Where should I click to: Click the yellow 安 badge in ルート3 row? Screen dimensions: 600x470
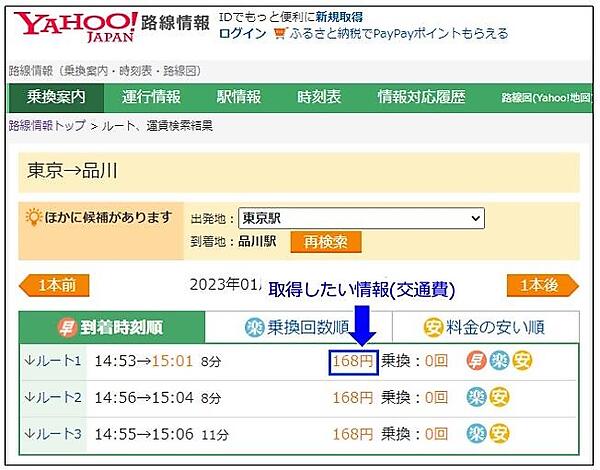click(x=499, y=434)
